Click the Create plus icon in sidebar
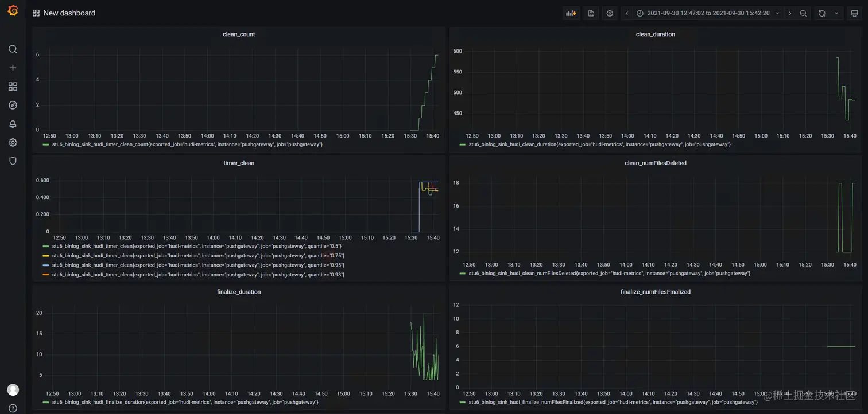This screenshot has width=868, height=414. 13,68
